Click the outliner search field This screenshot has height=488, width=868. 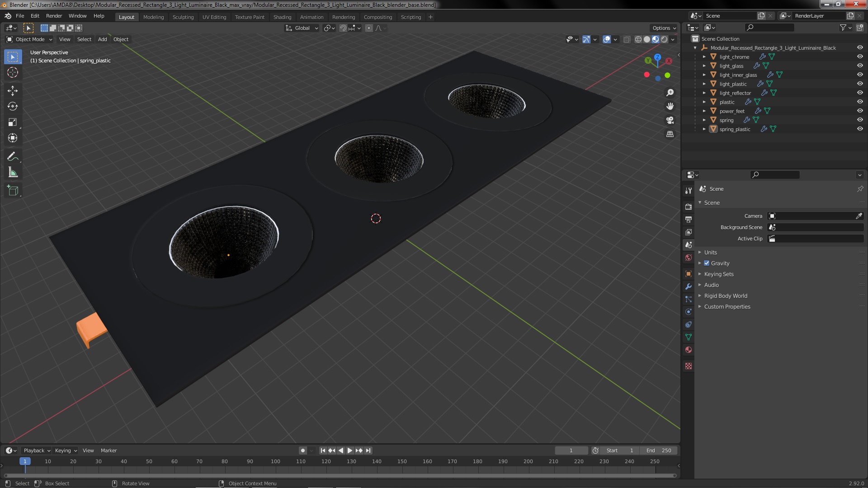769,28
